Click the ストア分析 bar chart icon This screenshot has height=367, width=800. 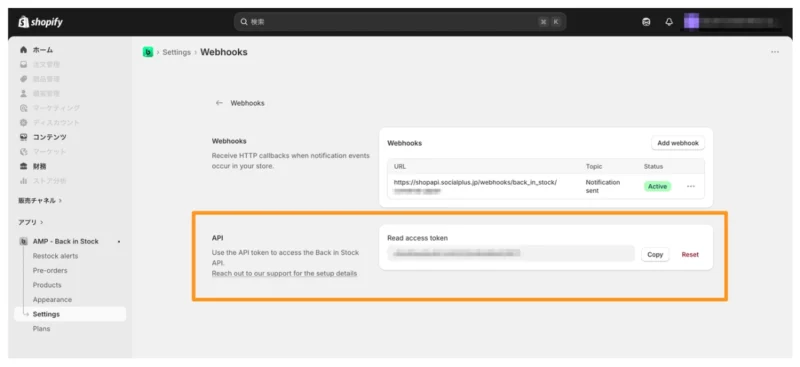pos(23,181)
